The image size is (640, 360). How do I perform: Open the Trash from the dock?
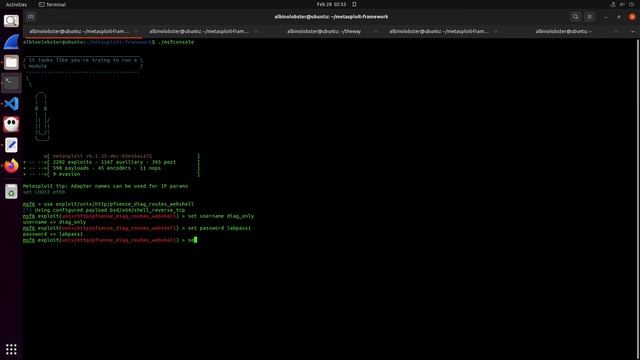(11, 191)
